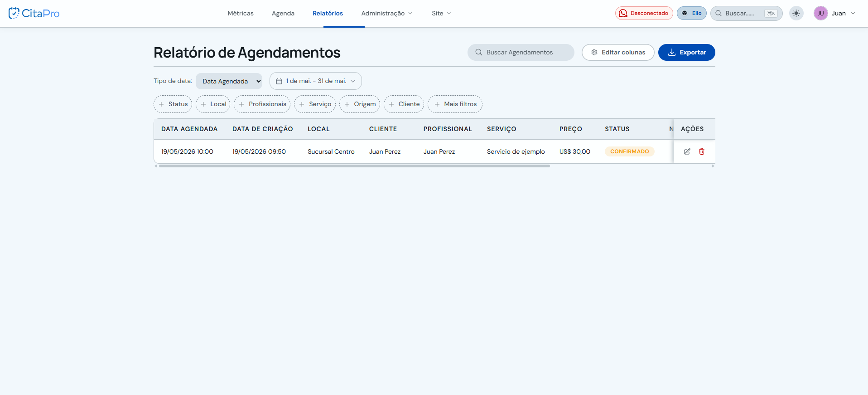Add a Profissionais filter
Image resolution: width=868 pixels, height=395 pixels.
(262, 104)
